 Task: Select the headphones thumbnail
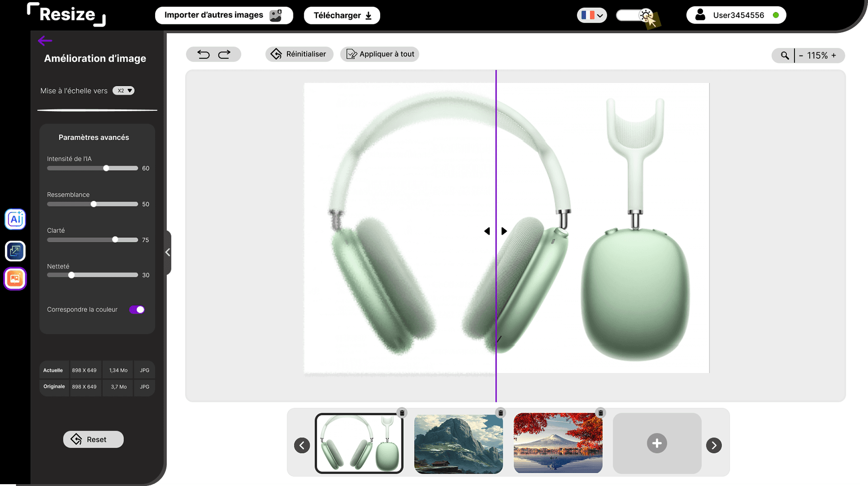pyautogui.click(x=359, y=443)
